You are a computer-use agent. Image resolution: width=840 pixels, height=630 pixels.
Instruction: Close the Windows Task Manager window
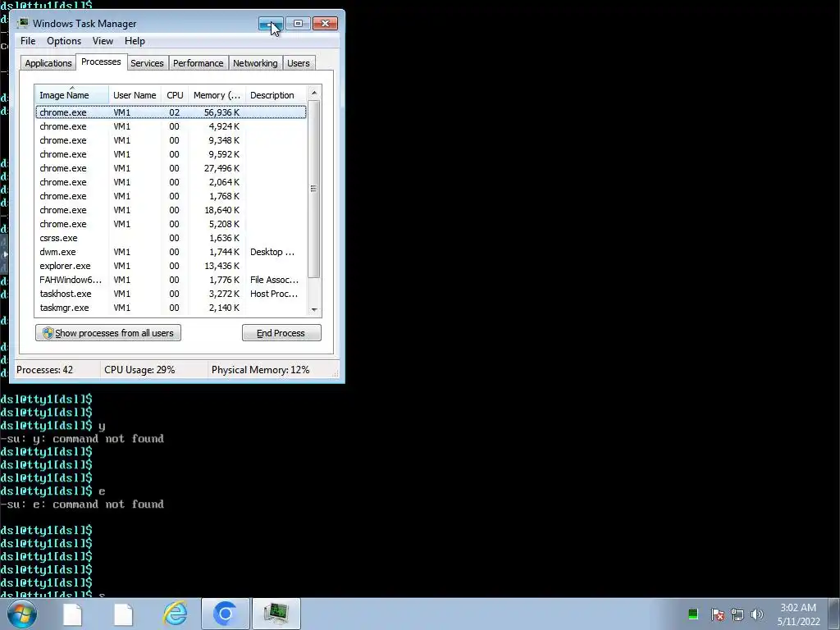pyautogui.click(x=325, y=24)
